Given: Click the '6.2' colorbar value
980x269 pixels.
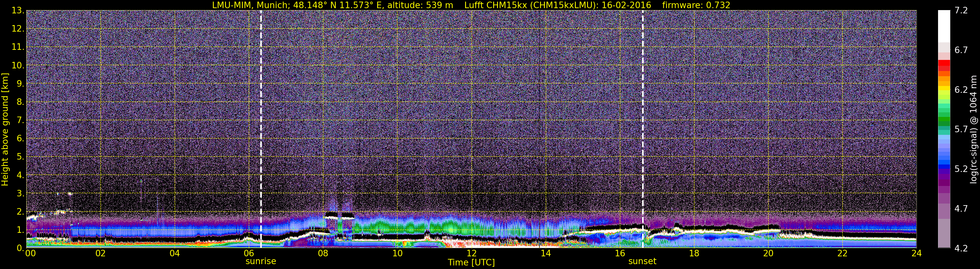Looking at the screenshot, I should (x=961, y=90).
